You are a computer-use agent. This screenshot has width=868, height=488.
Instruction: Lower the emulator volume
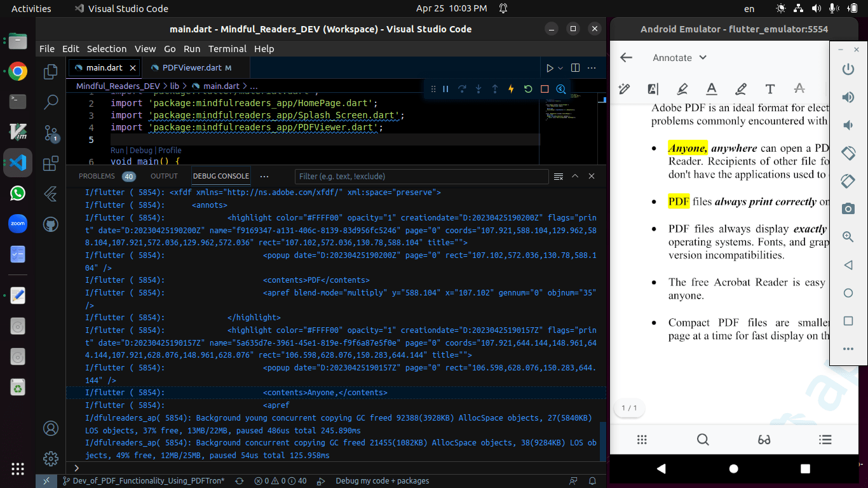click(848, 125)
